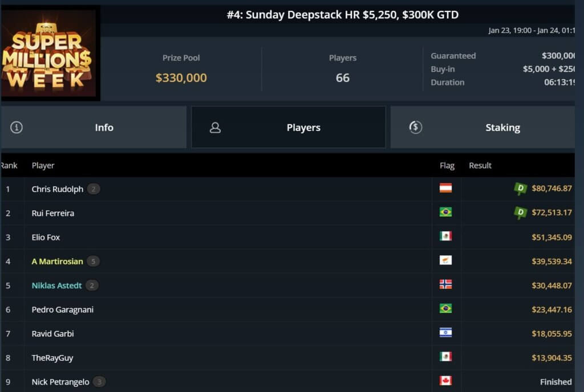
Task: Click the info circle icon on the Info tab
Action: click(x=17, y=127)
